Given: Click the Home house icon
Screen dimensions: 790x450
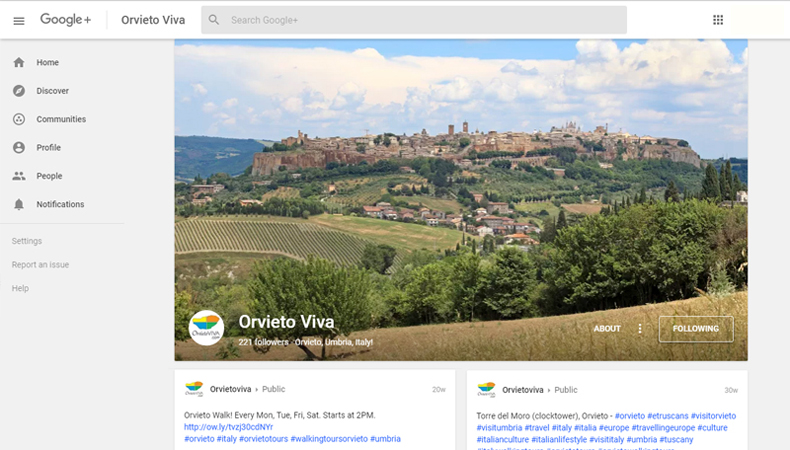Looking at the screenshot, I should tap(19, 62).
